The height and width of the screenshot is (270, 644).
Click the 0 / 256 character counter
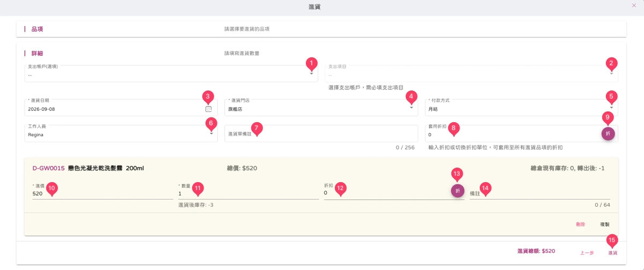[x=405, y=147]
